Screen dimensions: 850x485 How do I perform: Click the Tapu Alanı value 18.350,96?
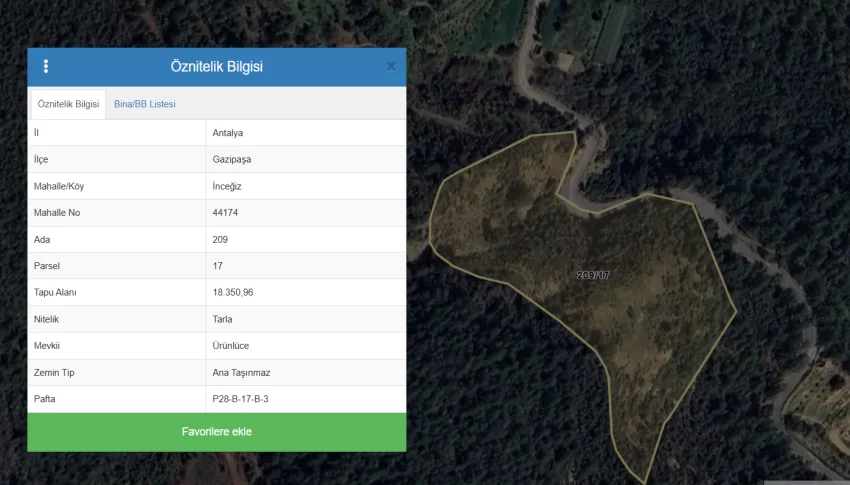point(233,293)
